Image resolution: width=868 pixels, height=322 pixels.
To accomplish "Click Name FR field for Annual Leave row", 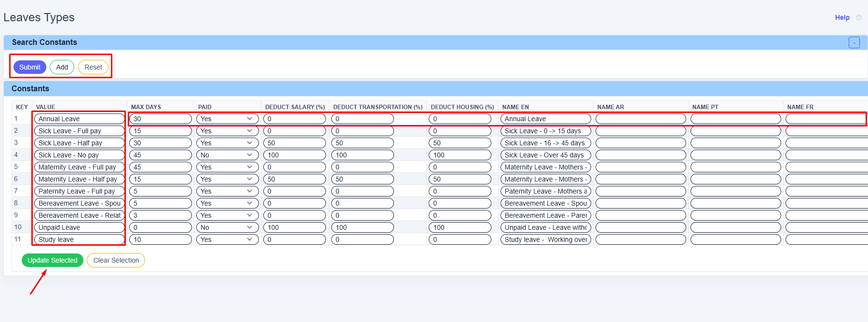I will click(827, 119).
